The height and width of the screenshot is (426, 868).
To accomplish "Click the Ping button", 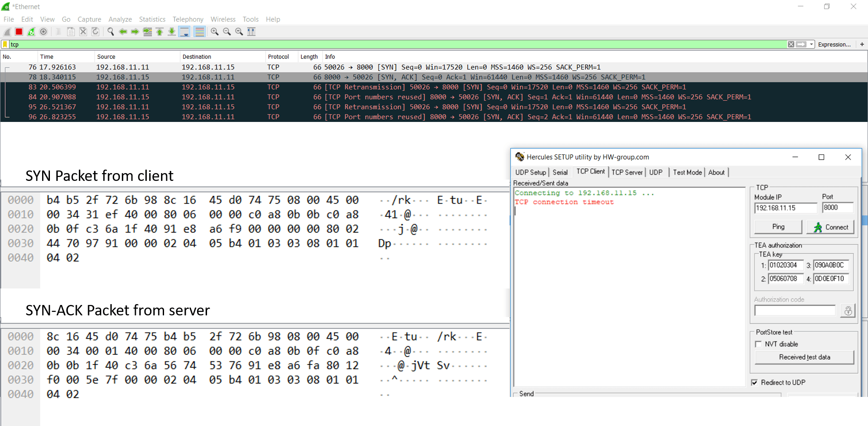I will [778, 227].
